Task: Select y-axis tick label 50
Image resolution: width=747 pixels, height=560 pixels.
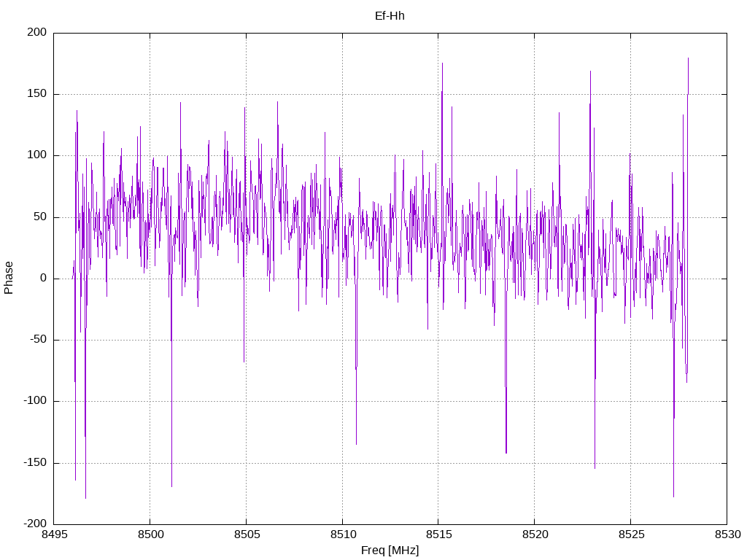Action: click(x=41, y=217)
